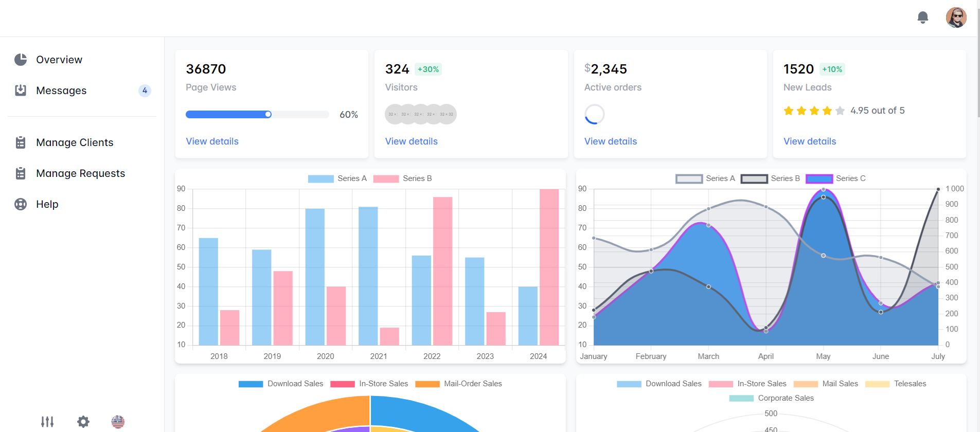Click the 4.95 out of 5 rating text
Image resolution: width=980 pixels, height=432 pixels.
[x=877, y=111]
